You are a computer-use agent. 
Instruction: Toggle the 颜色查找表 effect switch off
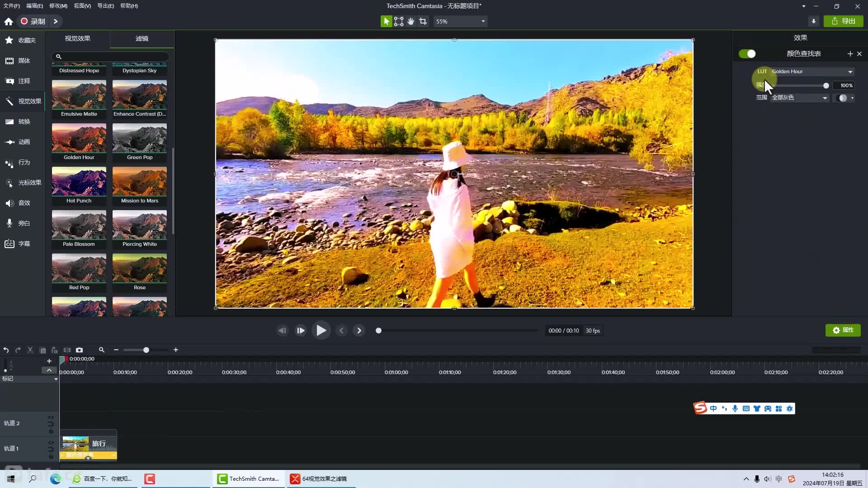click(747, 54)
